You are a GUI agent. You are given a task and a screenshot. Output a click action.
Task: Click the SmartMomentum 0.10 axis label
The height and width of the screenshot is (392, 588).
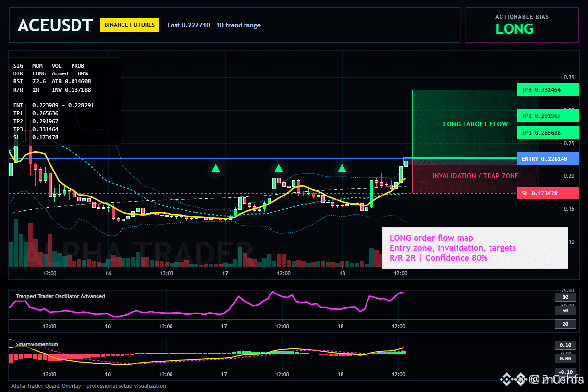565,345
